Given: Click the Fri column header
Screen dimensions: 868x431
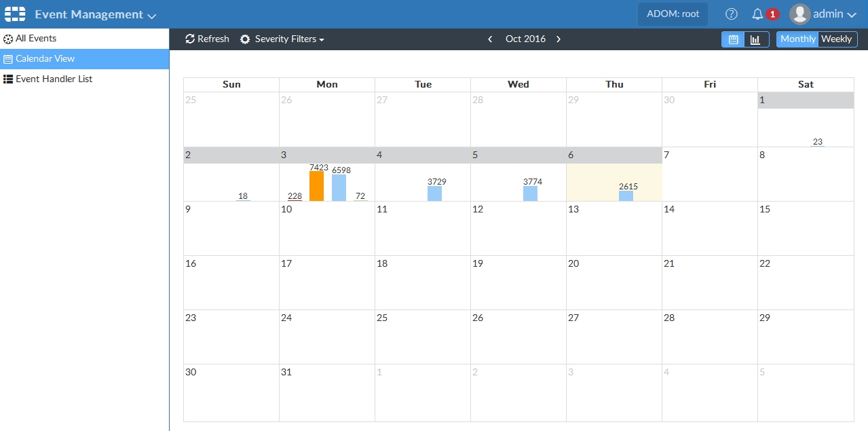Looking at the screenshot, I should (x=710, y=85).
